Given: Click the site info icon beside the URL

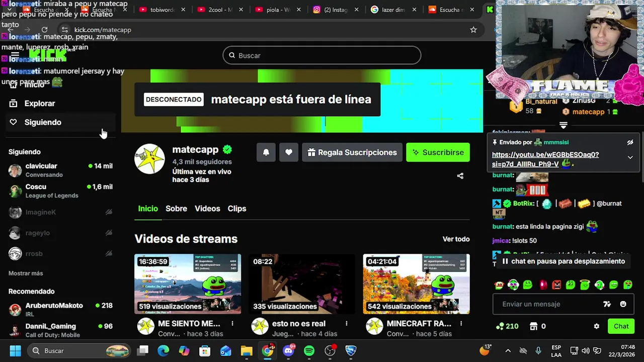Looking at the screenshot, I should pos(64,30).
